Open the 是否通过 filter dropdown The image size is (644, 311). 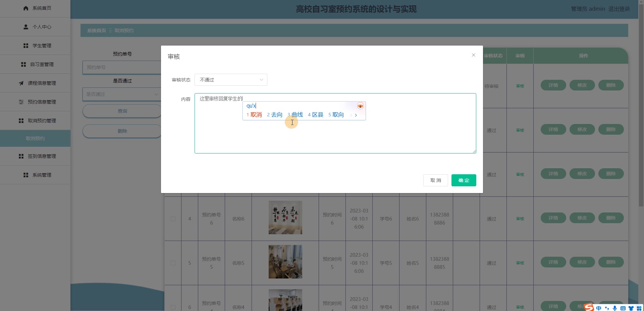(x=122, y=94)
